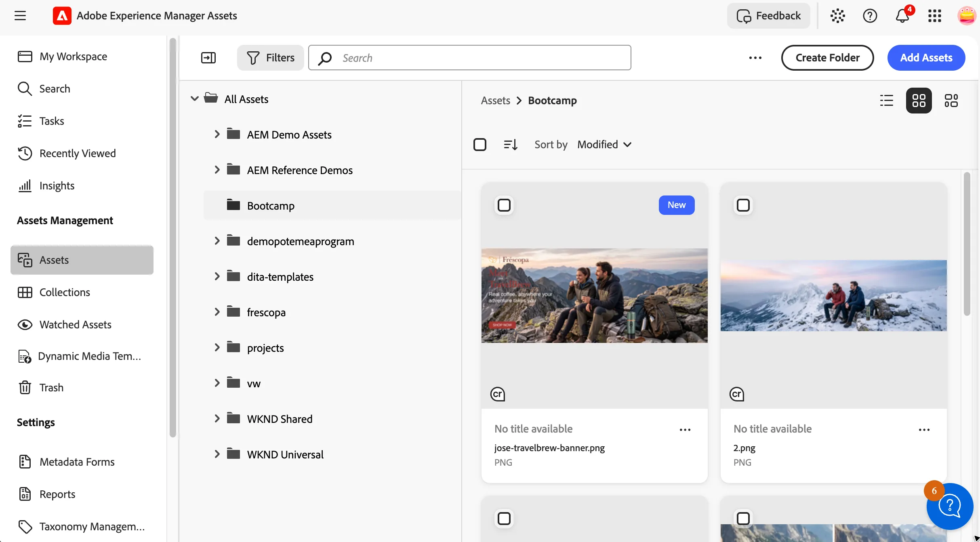Click the Adobe logo icon

[62, 16]
